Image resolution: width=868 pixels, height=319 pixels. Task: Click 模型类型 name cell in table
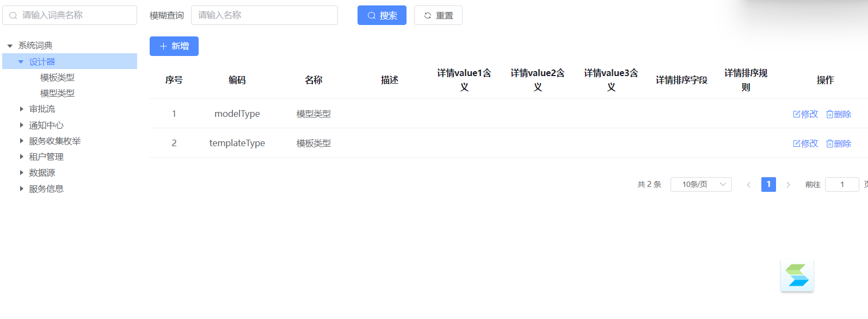pyautogui.click(x=313, y=114)
